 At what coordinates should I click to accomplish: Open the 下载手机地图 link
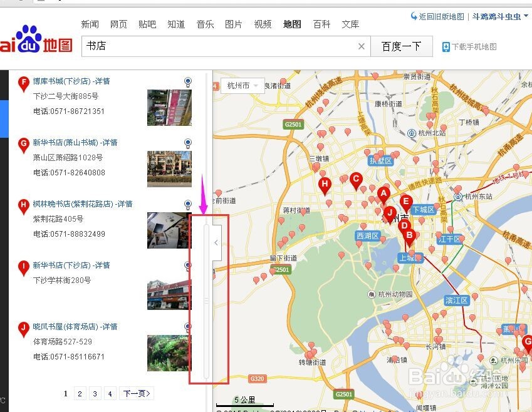[474, 47]
